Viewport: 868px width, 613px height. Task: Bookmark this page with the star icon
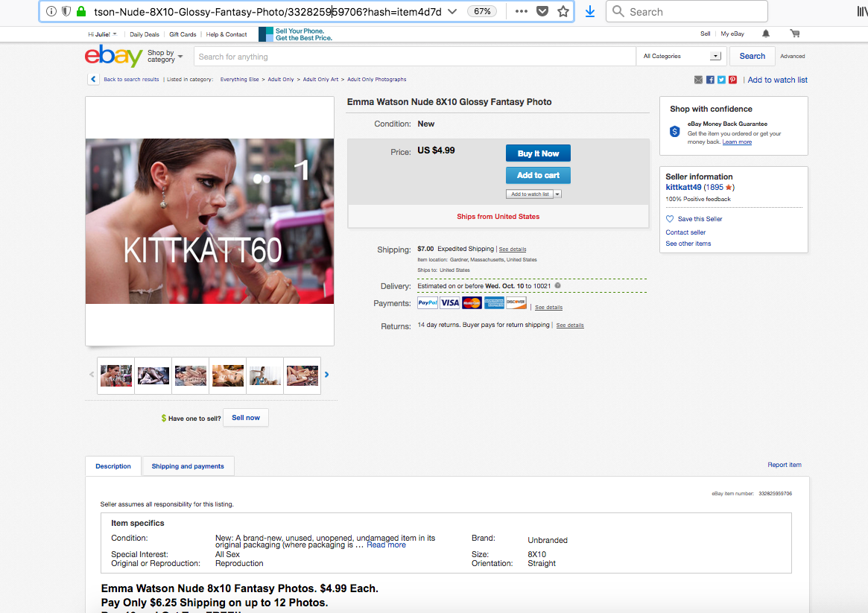[x=563, y=11]
